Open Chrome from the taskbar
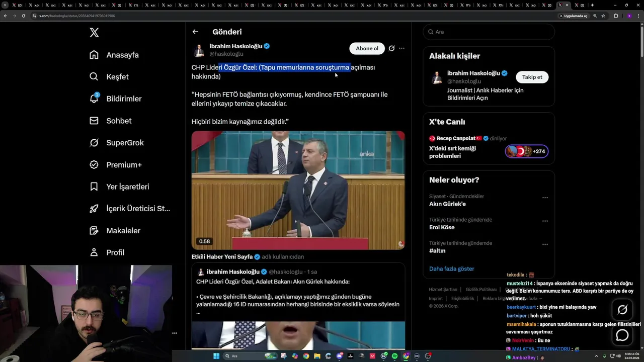This screenshot has width=644, height=362. [306, 356]
